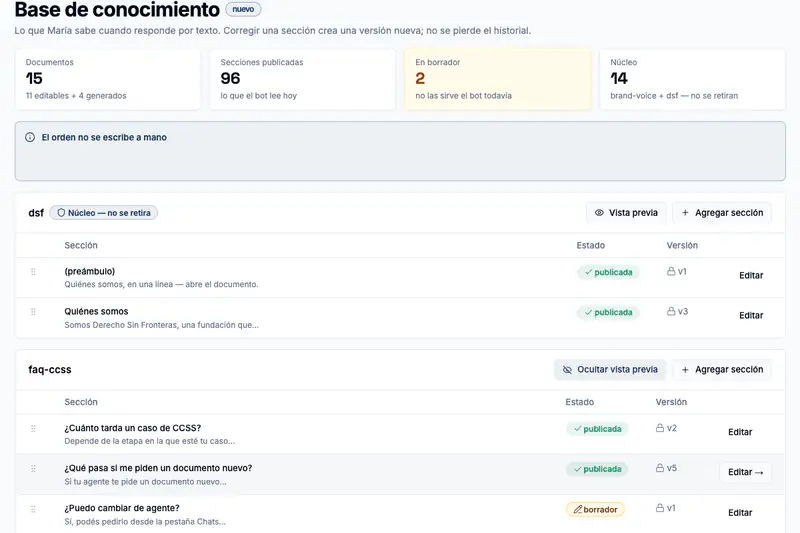Click 'Sí, podés pedirlo desde la pestaña Chats...' preview text

coord(145,522)
